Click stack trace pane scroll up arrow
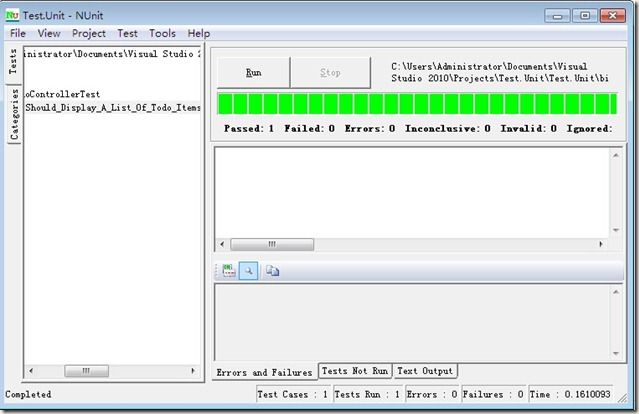Image resolution: width=639 pixels, height=414 pixels. pos(616,292)
